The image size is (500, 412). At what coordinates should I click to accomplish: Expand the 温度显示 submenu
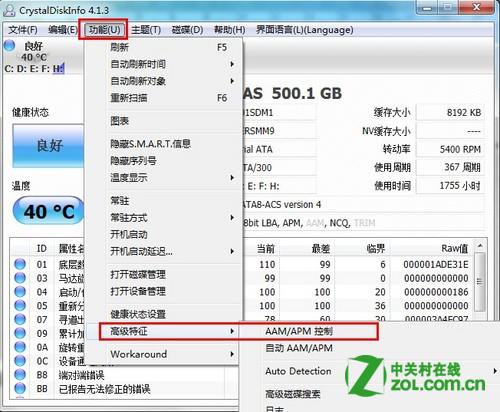[163, 178]
